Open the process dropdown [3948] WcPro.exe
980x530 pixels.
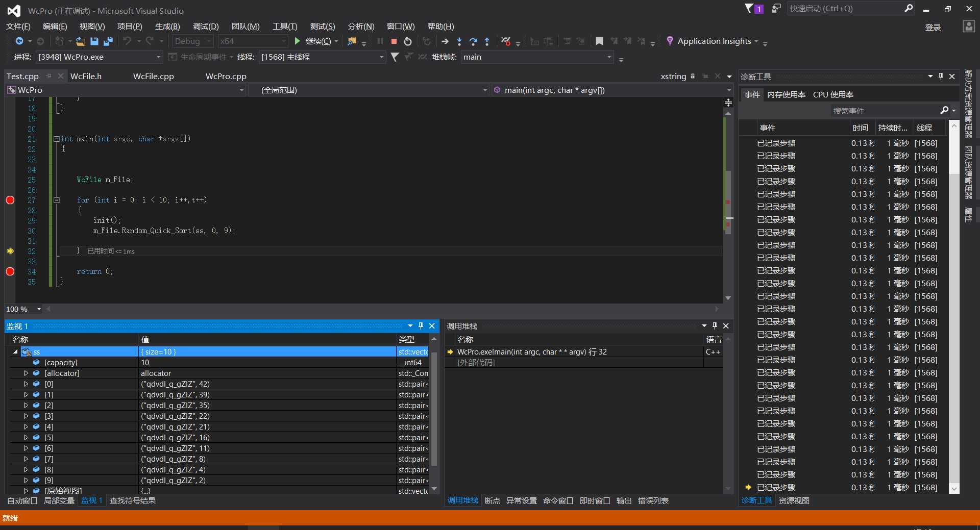99,57
